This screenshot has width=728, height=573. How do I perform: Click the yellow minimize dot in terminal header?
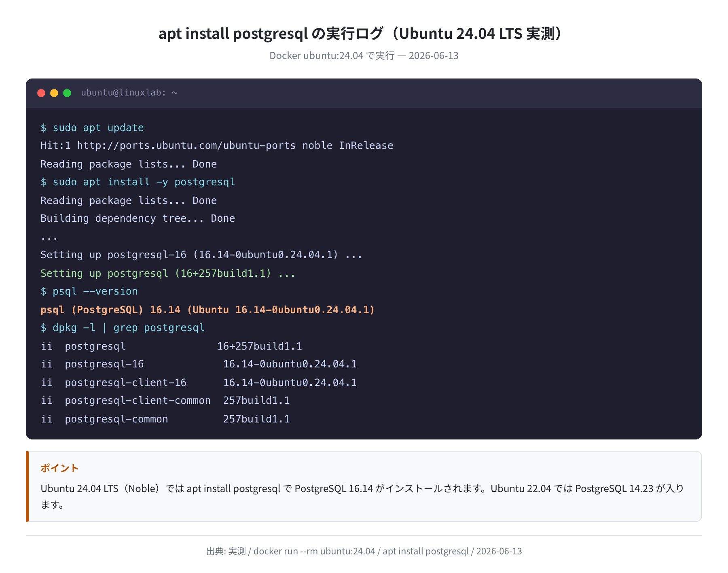[54, 93]
